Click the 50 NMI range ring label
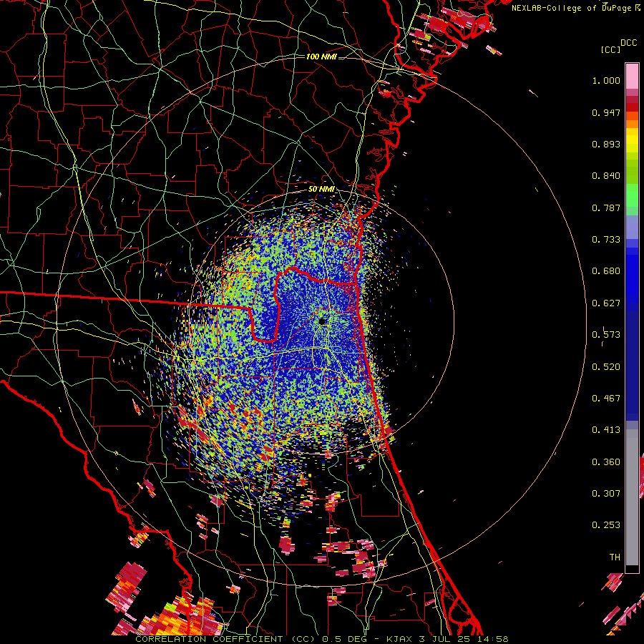 tap(321, 190)
